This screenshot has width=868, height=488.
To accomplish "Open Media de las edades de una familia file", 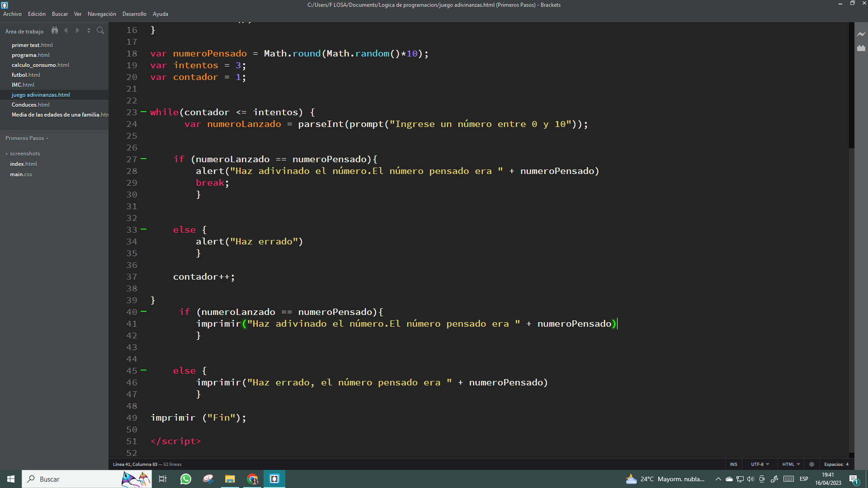I will (54, 115).
